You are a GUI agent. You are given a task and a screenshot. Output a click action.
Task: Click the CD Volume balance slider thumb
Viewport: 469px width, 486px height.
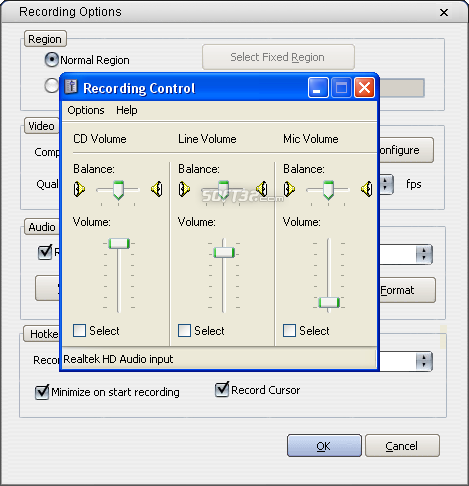coord(118,190)
